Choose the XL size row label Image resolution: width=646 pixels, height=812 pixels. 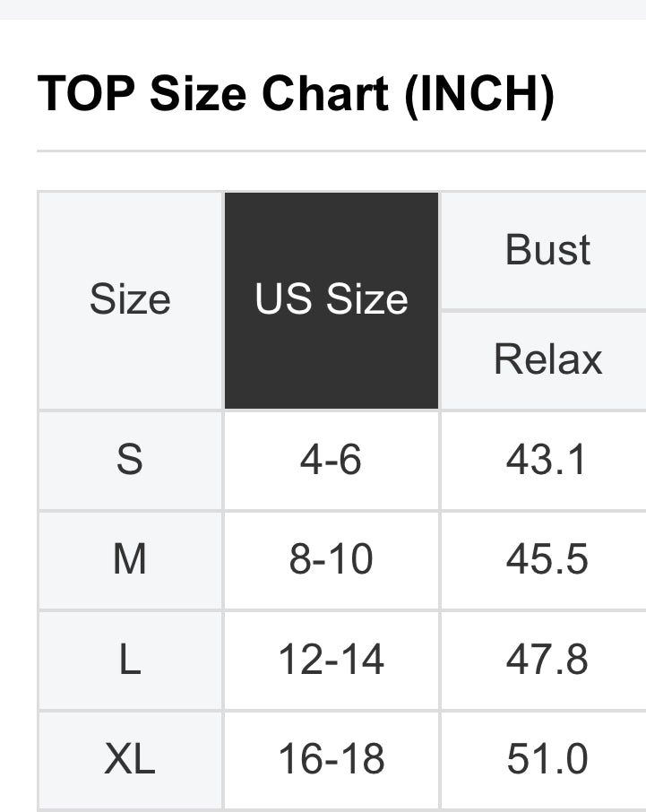(130, 761)
